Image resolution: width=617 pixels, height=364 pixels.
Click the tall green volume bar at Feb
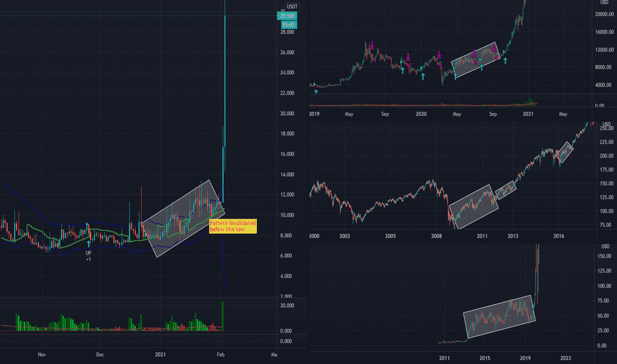[222, 316]
